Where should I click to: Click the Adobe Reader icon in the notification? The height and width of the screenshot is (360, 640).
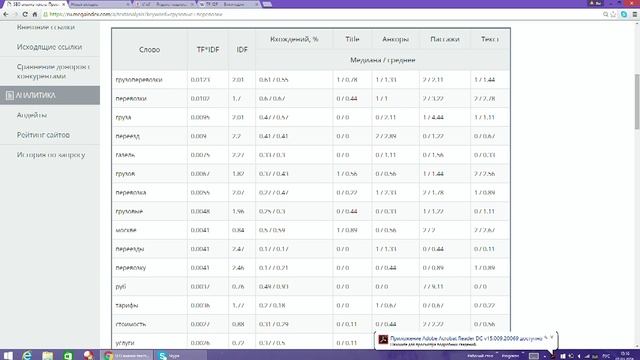tap(383, 340)
